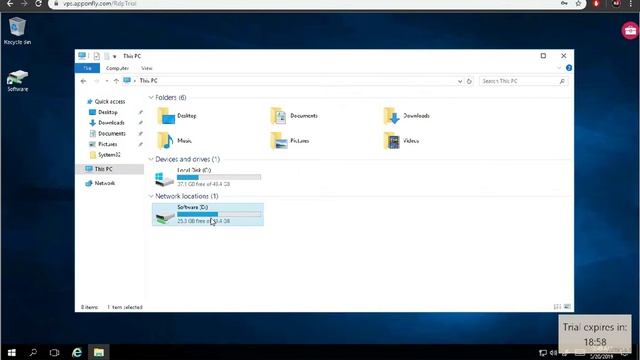Open the Videos folder
Image resolution: width=640 pixels, height=360 pixels.
coord(401,141)
